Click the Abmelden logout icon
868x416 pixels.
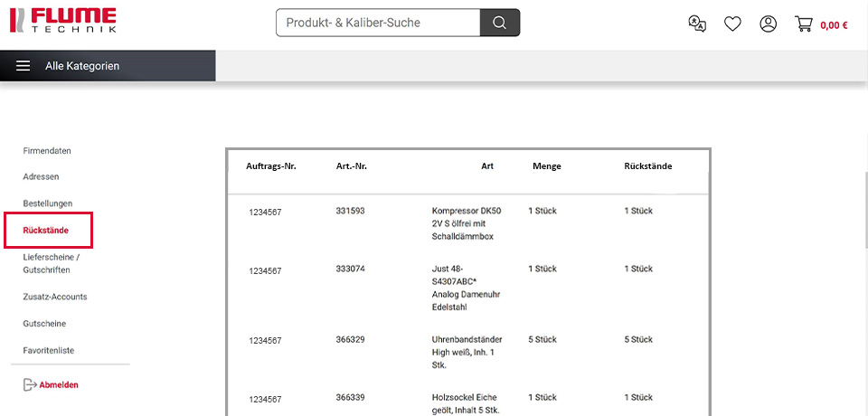click(x=28, y=385)
